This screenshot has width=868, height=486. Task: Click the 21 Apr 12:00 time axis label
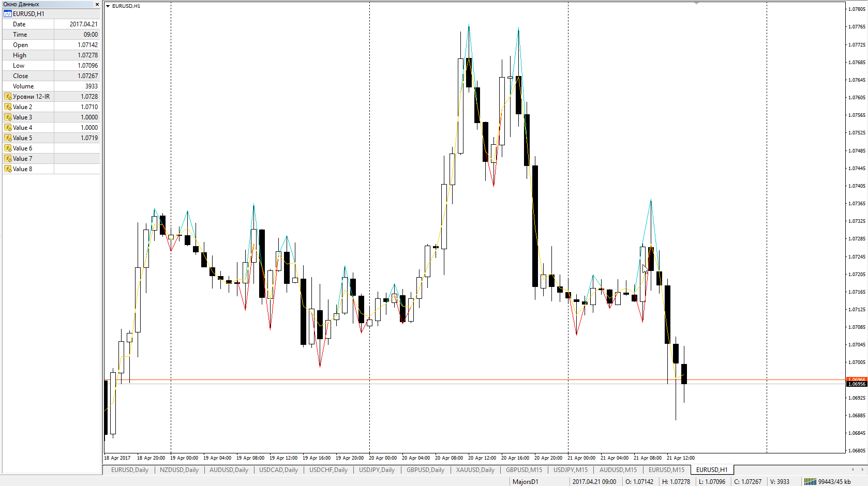click(x=681, y=458)
